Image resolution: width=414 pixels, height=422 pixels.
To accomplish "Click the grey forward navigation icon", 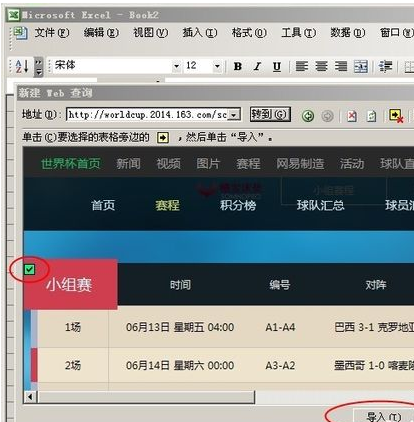I will [x=328, y=116].
